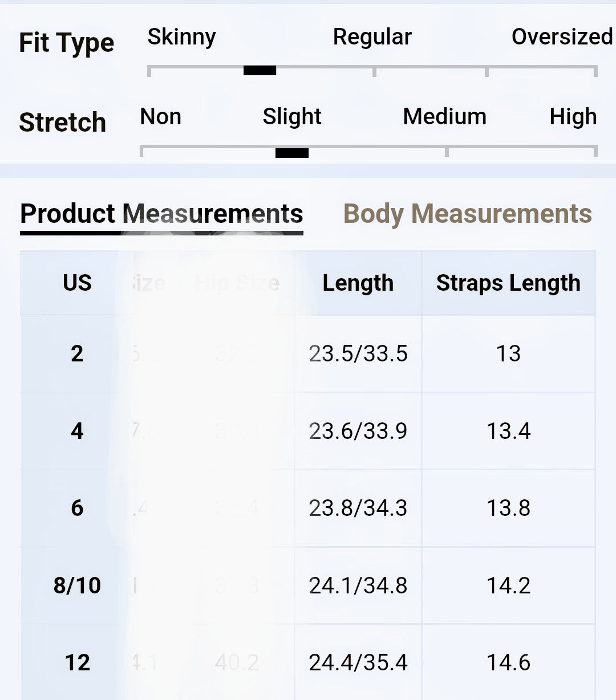Click the Oversized fit label
Image resolution: width=616 pixels, height=700 pixels.
click(561, 37)
